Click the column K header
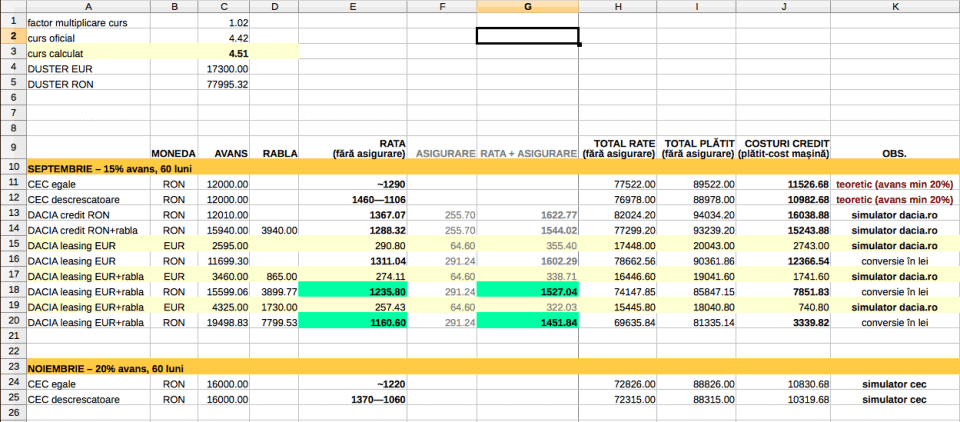 [894, 6]
